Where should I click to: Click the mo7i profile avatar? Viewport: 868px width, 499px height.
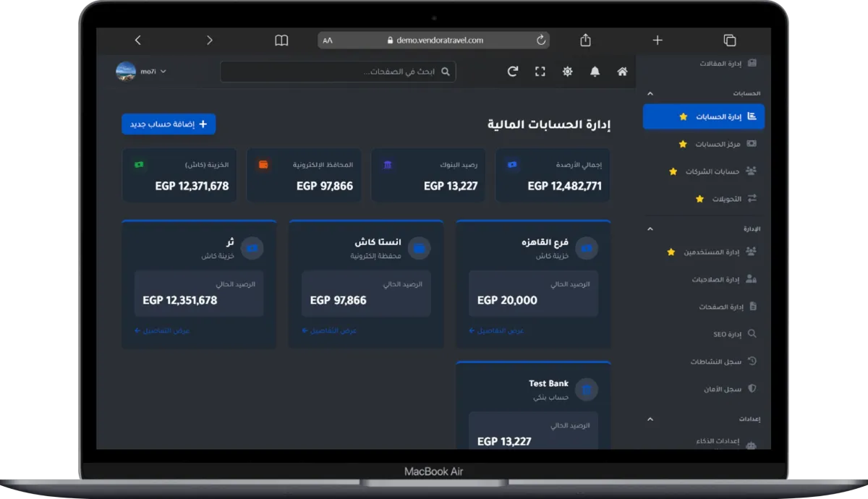126,72
